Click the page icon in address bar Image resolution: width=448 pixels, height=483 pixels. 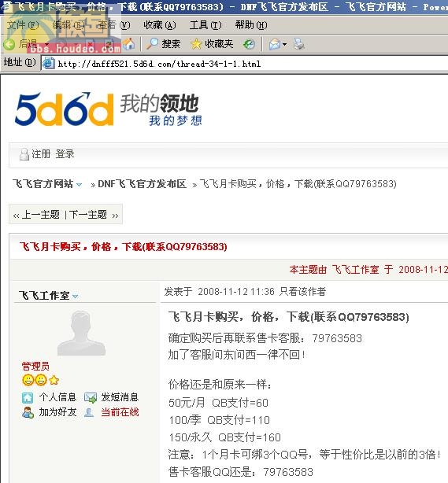[x=48, y=64]
